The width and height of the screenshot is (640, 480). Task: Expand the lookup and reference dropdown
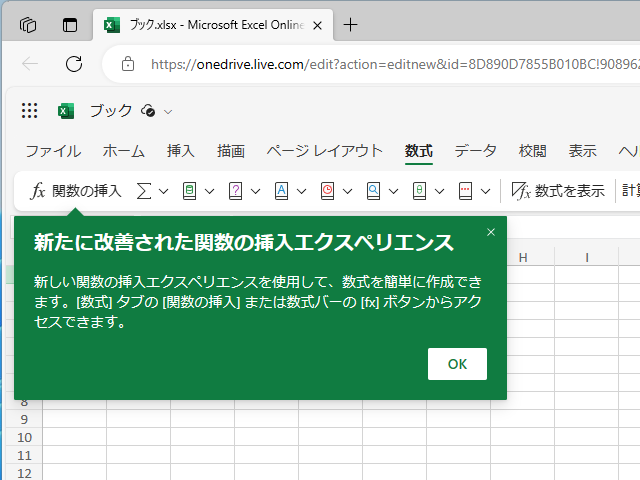[393, 191]
